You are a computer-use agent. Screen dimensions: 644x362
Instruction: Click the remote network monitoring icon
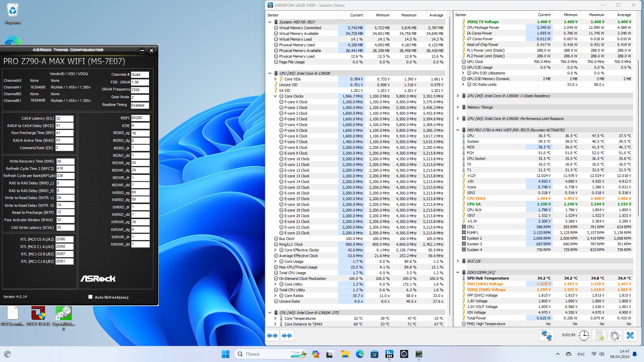pos(546,336)
